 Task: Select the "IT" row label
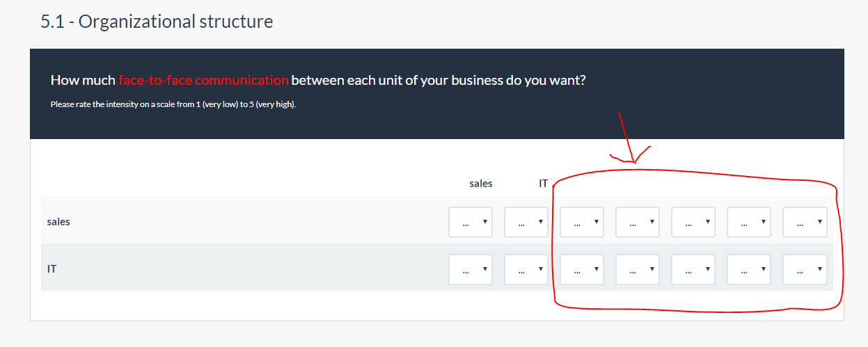[x=52, y=268]
